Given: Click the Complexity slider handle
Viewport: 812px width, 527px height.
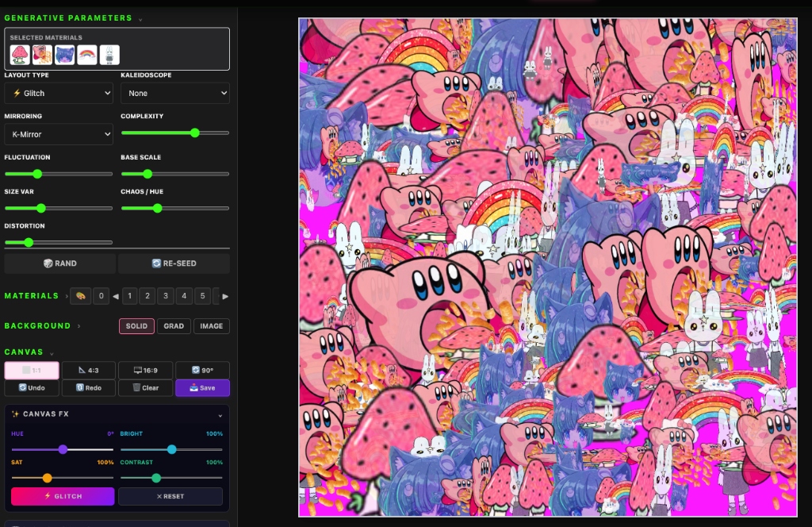Looking at the screenshot, I should coord(195,133).
